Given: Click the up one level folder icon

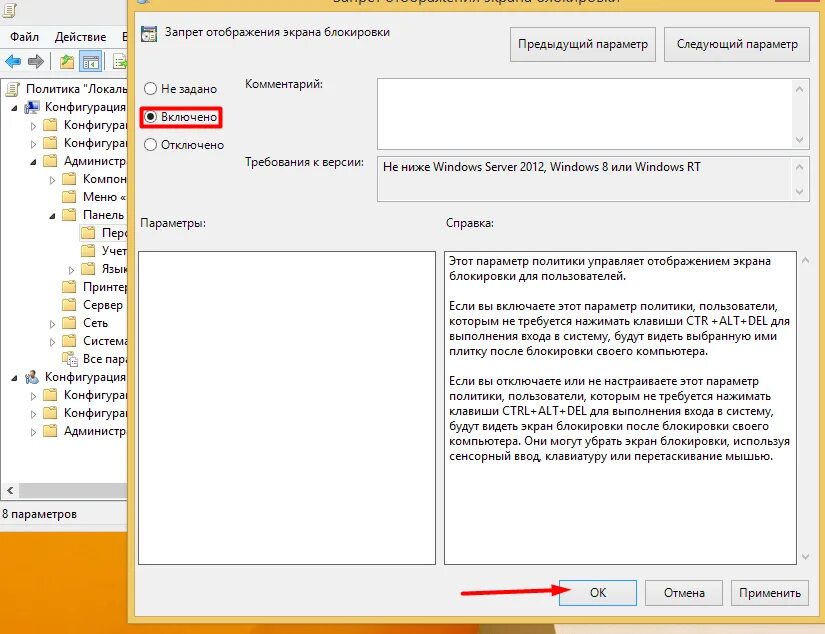Looking at the screenshot, I should [x=67, y=62].
